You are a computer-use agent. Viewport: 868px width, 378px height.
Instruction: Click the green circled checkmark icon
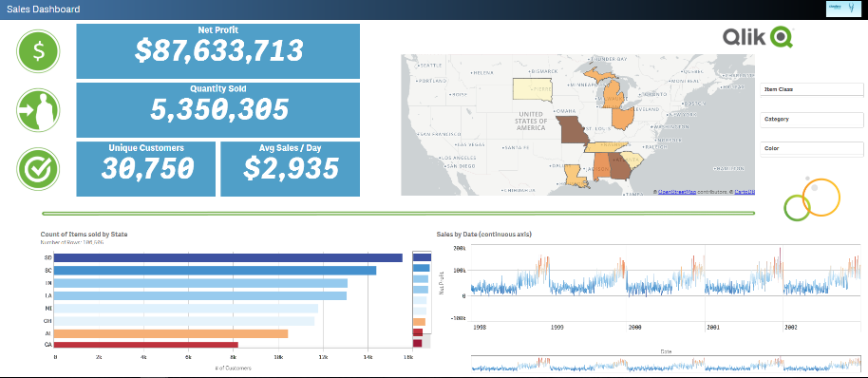coord(38,169)
